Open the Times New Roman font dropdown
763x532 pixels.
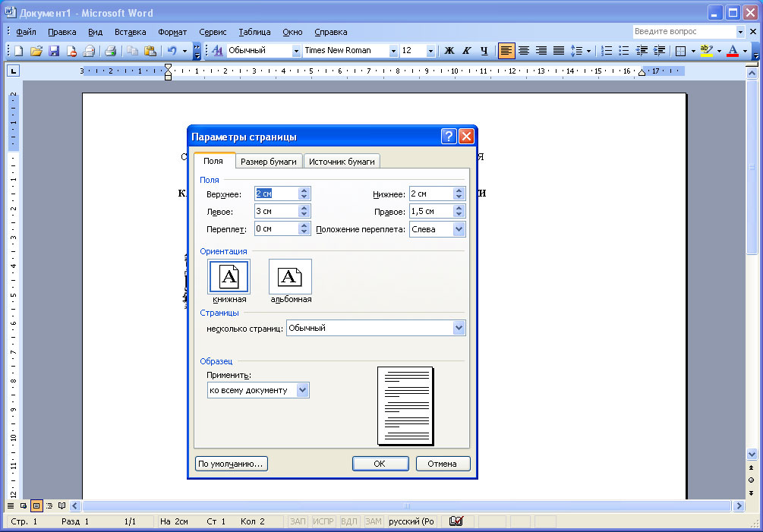click(393, 51)
